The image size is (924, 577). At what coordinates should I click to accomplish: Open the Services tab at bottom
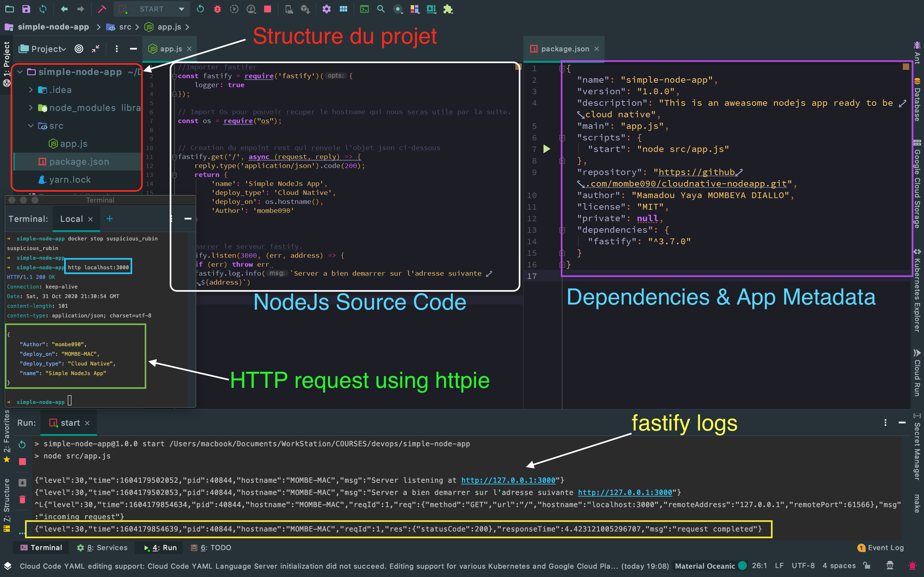pos(102,548)
